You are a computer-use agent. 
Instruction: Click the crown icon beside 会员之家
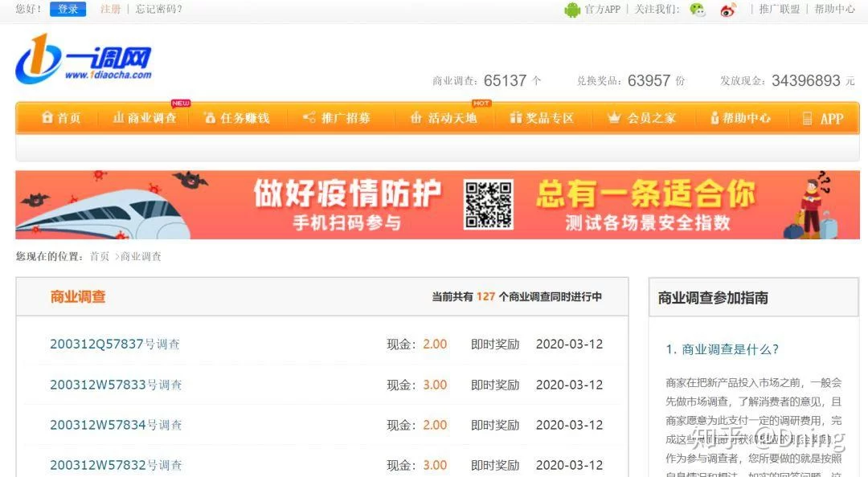(615, 118)
